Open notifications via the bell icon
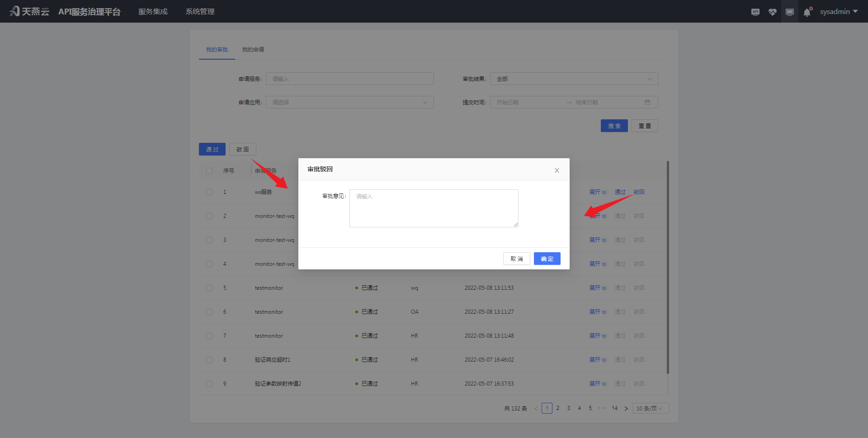 pyautogui.click(x=807, y=11)
